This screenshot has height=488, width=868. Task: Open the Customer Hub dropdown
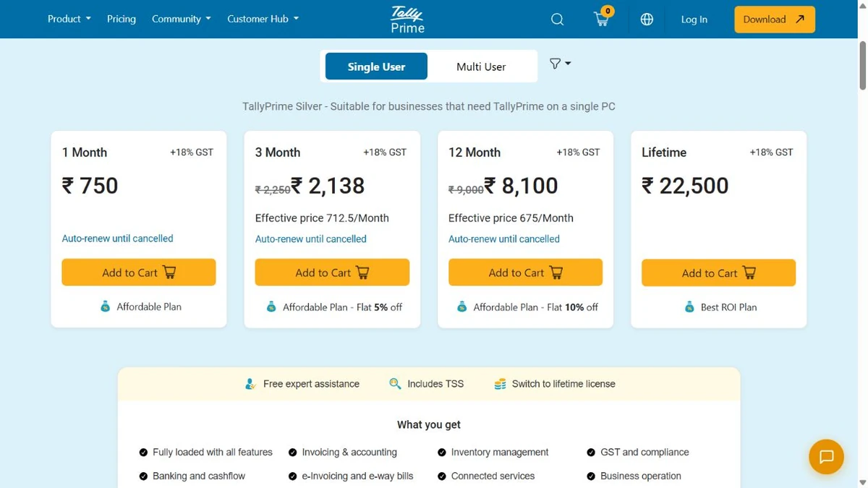point(263,19)
